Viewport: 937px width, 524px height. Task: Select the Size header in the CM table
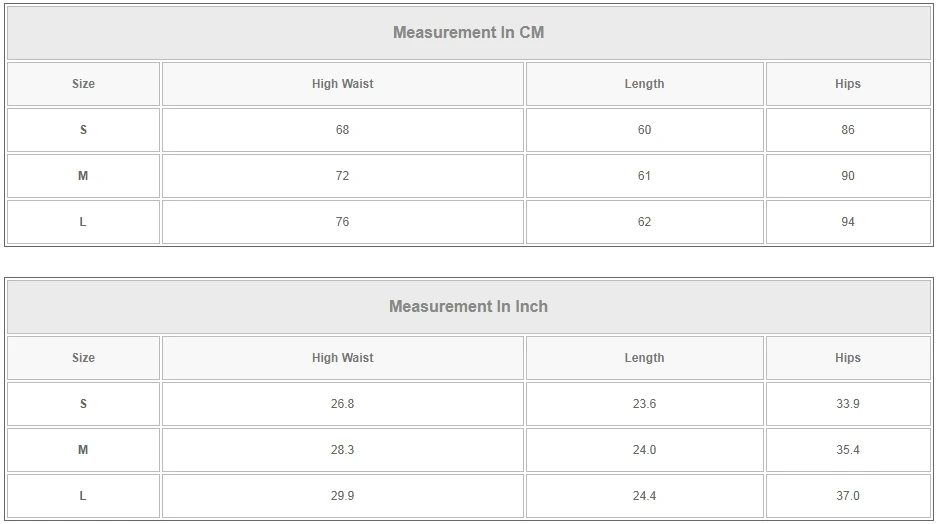(83, 84)
